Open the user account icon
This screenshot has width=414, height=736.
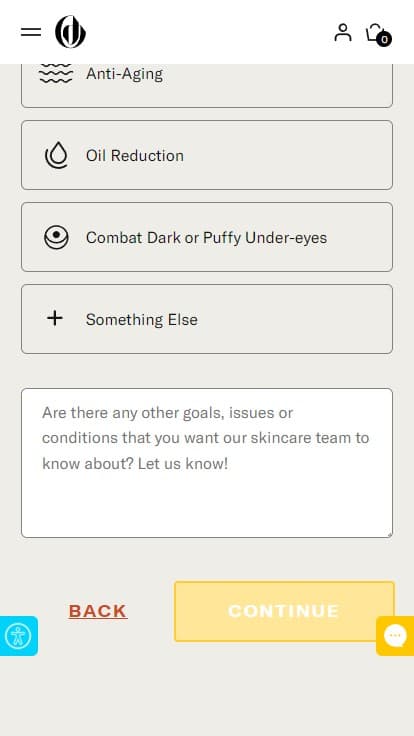(x=343, y=32)
